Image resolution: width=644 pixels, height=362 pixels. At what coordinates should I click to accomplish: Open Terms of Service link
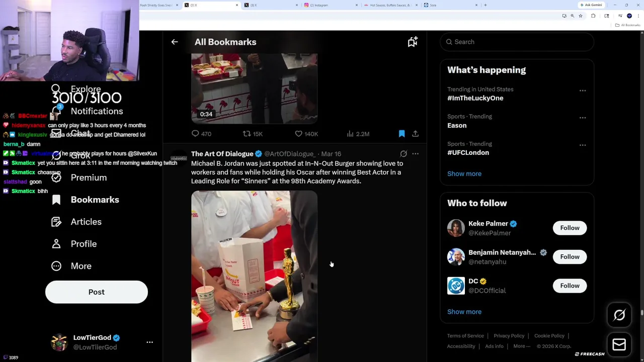pyautogui.click(x=465, y=336)
